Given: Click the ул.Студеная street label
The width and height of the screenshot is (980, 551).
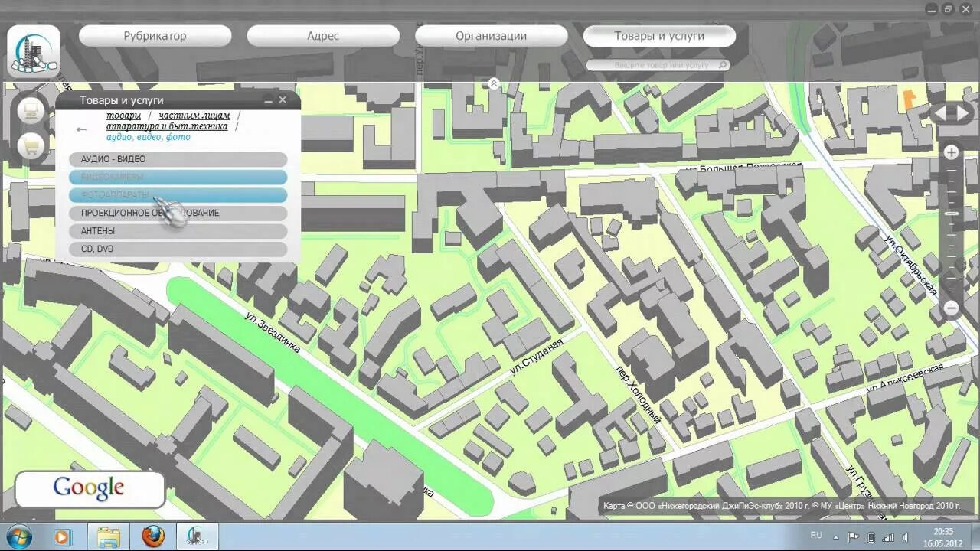Looking at the screenshot, I should pyautogui.click(x=536, y=357).
